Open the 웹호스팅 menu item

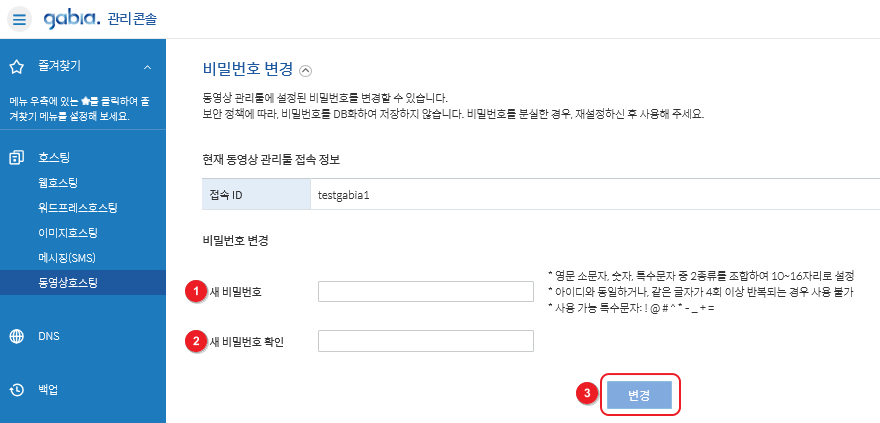point(58,182)
